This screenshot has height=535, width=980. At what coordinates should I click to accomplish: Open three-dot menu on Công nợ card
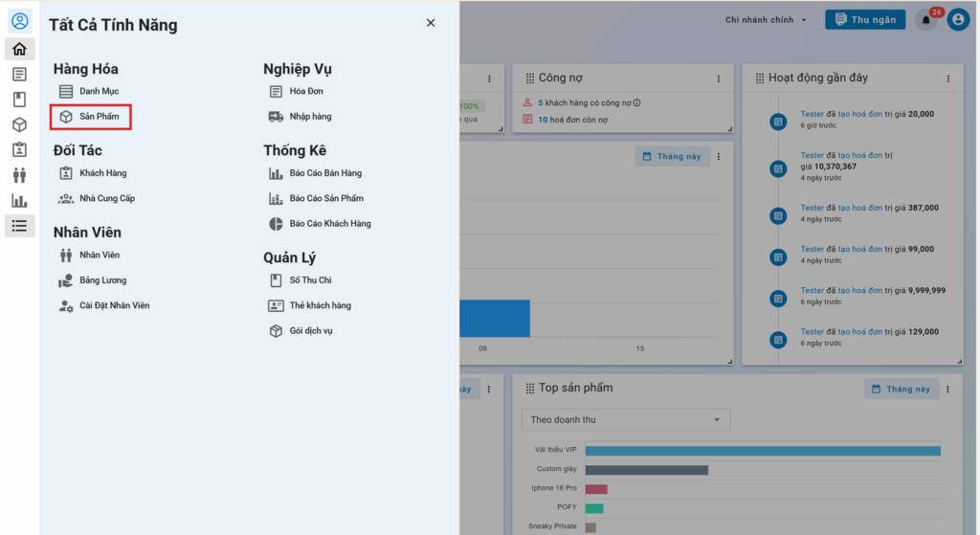pos(719,78)
